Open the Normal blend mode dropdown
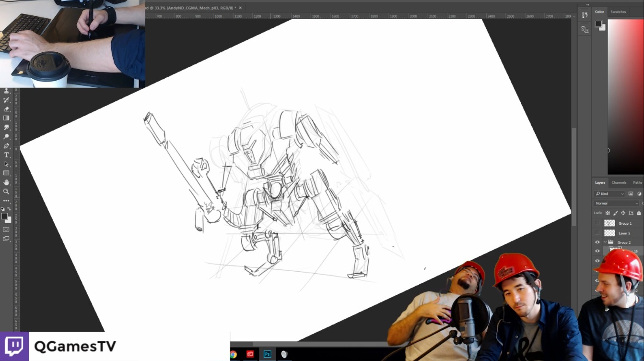644x361 pixels. (x=617, y=203)
